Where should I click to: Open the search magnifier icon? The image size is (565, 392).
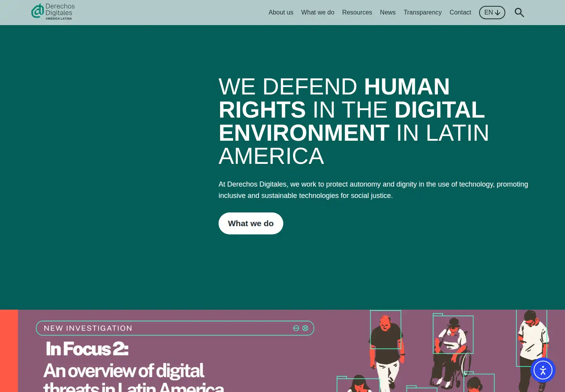click(519, 13)
